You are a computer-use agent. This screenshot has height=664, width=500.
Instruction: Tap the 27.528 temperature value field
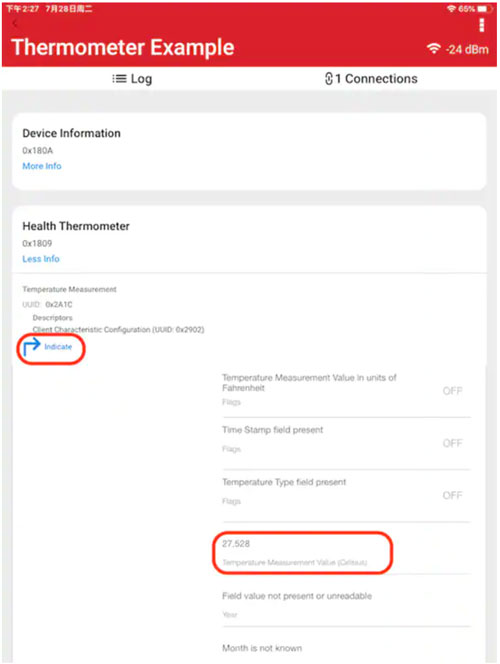point(303,553)
